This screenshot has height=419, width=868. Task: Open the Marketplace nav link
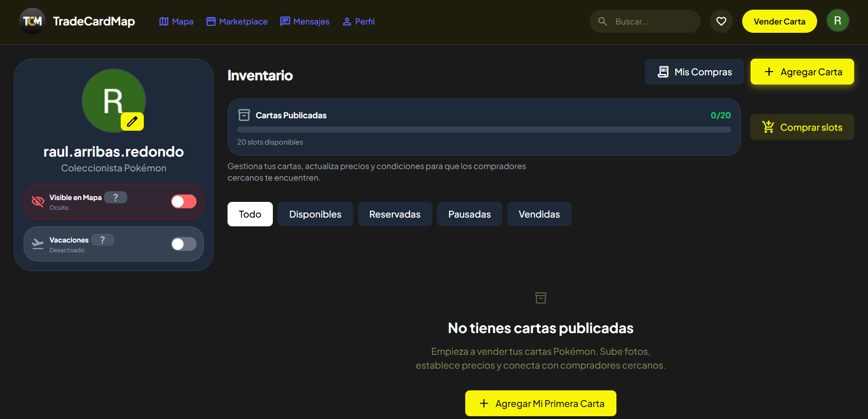[237, 21]
